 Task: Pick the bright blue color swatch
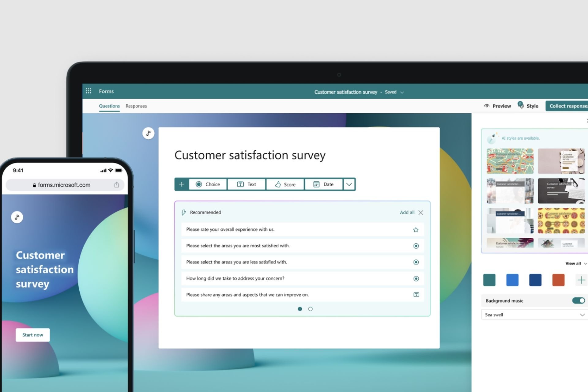tap(512, 280)
